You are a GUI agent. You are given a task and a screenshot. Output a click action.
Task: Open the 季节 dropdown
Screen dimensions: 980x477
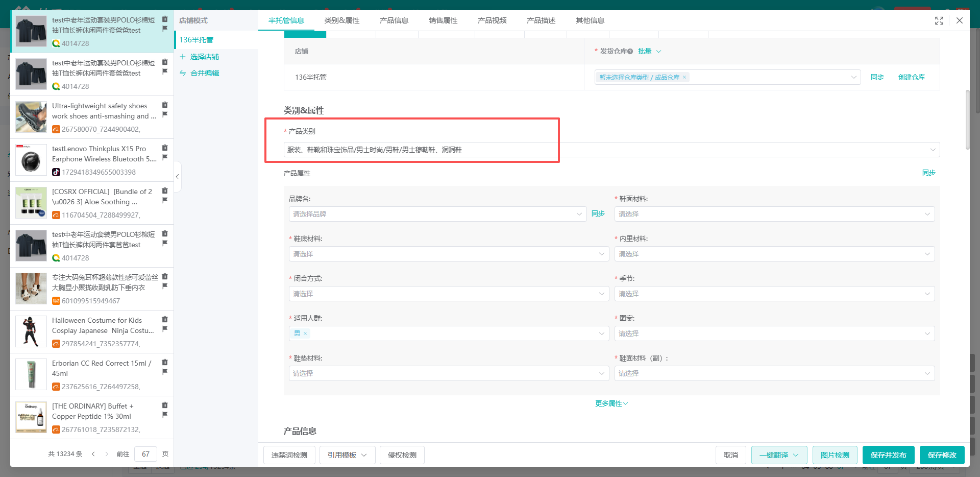[774, 294]
